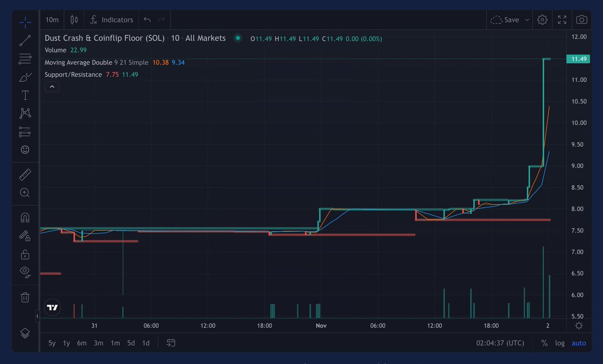Screen dimensions: 603x364
Task: Set range to 5y
Action: pos(52,343)
